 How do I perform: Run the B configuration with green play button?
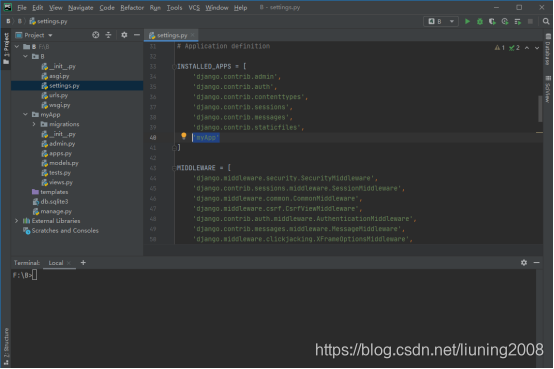pos(467,22)
